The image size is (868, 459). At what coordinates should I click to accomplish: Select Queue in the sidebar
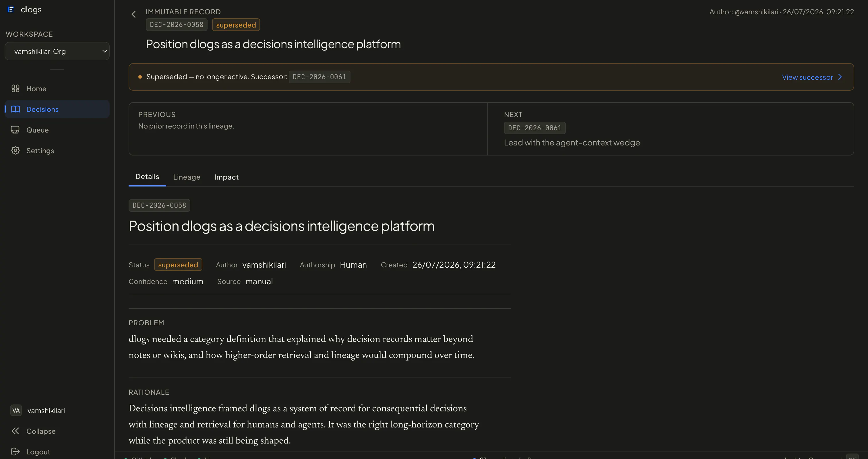tap(57, 130)
